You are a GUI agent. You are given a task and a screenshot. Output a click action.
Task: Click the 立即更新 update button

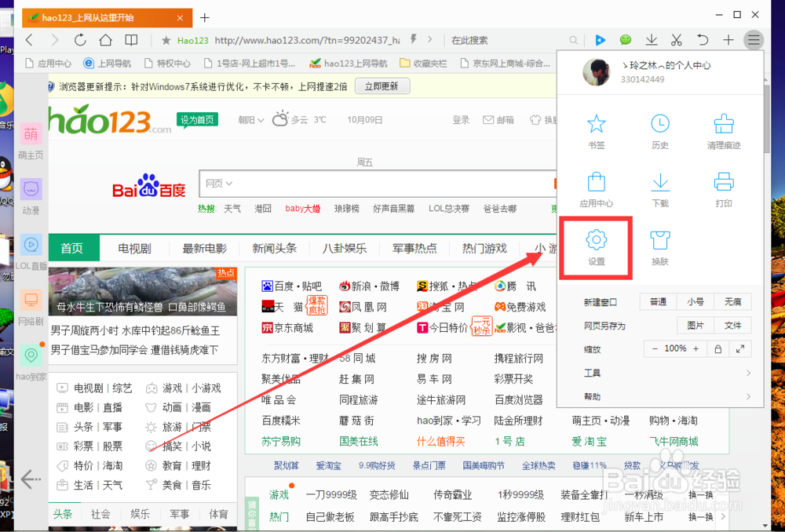382,86
